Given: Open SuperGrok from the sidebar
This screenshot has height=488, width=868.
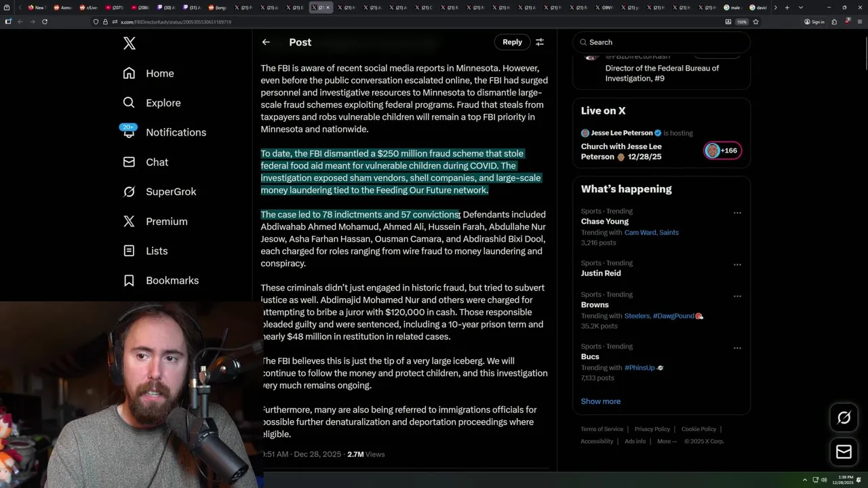Looking at the screenshot, I should (x=160, y=192).
